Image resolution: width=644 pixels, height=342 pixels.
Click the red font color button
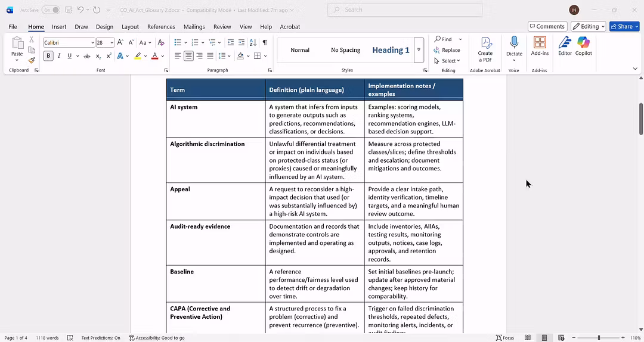coord(155,56)
